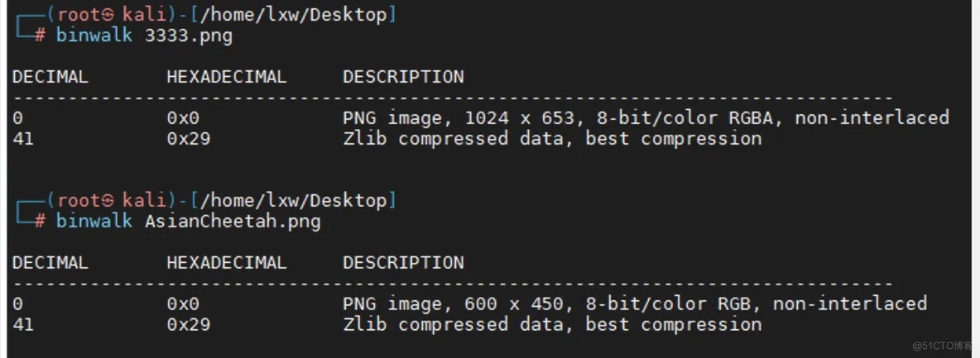Click the Zlib compressed data line under 3333.png
This screenshot has height=358, width=980.
click(552, 138)
